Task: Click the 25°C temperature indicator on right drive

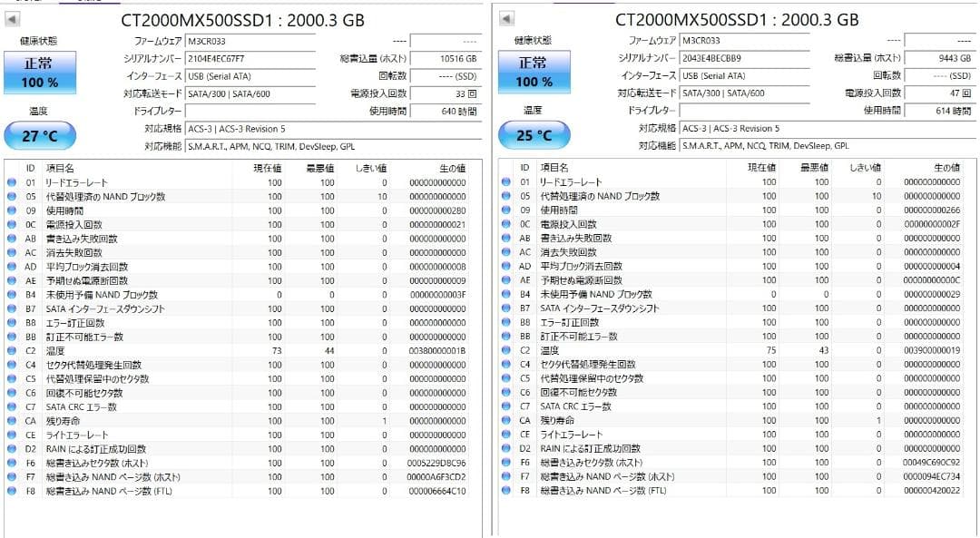Action: coord(534,134)
